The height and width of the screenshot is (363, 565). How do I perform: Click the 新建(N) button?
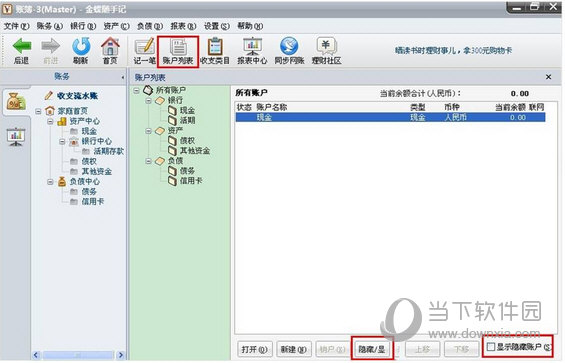[x=294, y=349]
